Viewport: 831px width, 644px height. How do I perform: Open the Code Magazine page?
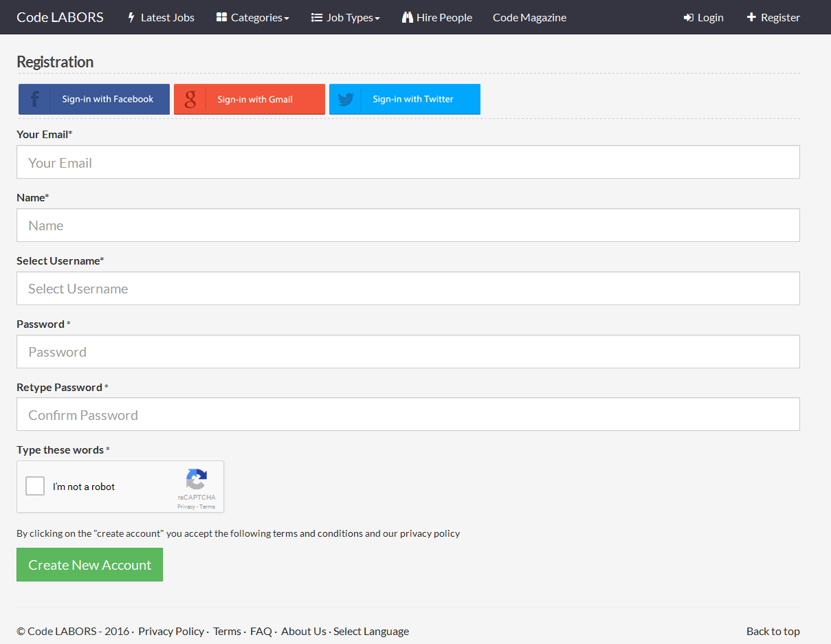click(529, 17)
